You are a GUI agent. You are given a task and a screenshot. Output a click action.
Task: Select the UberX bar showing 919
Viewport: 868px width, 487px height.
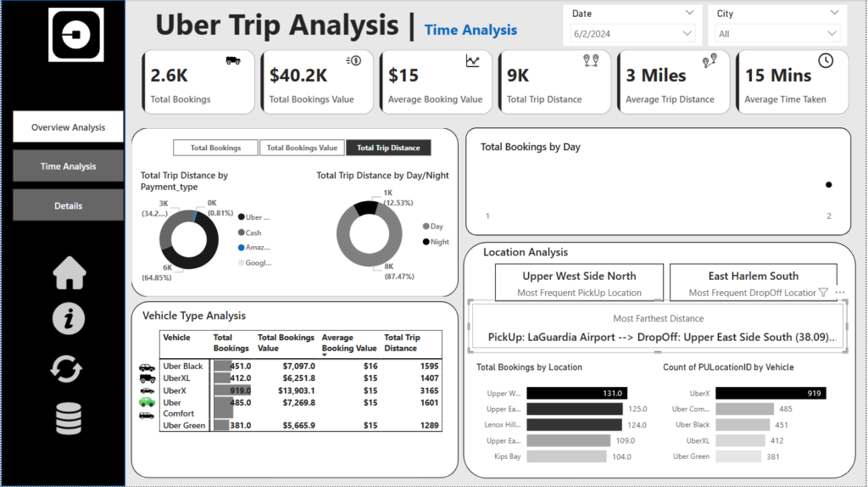770,393
